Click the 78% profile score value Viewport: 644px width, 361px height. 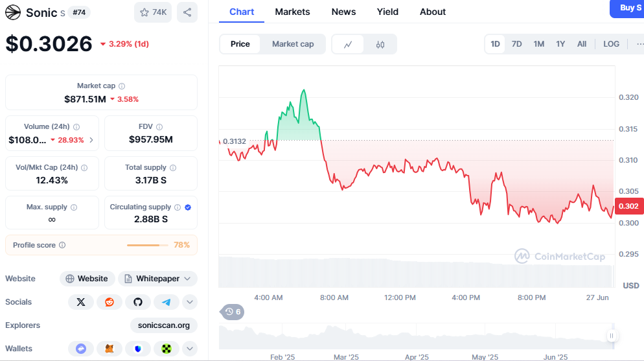coord(181,245)
